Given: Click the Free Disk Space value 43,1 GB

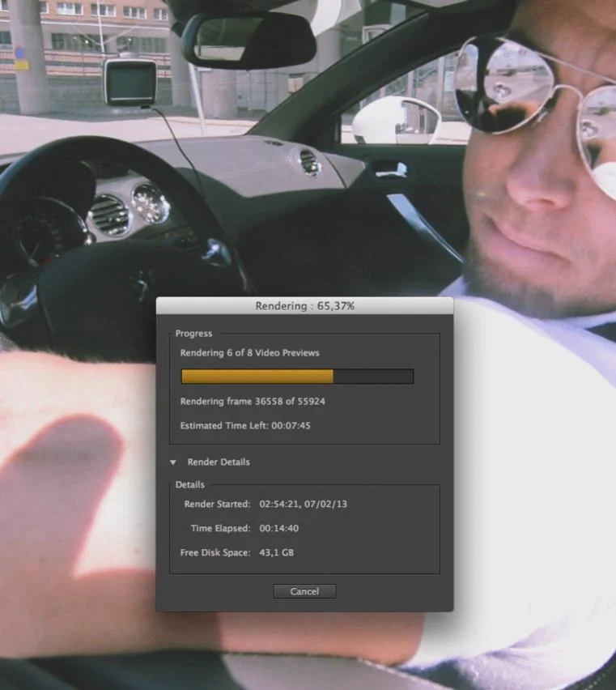Looking at the screenshot, I should 276,552.
